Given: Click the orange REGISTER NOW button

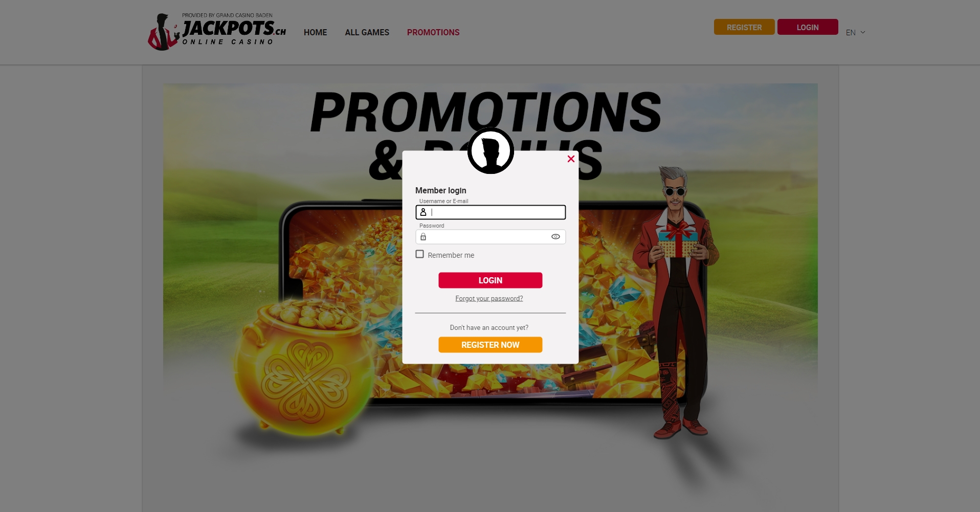Looking at the screenshot, I should tap(490, 345).
